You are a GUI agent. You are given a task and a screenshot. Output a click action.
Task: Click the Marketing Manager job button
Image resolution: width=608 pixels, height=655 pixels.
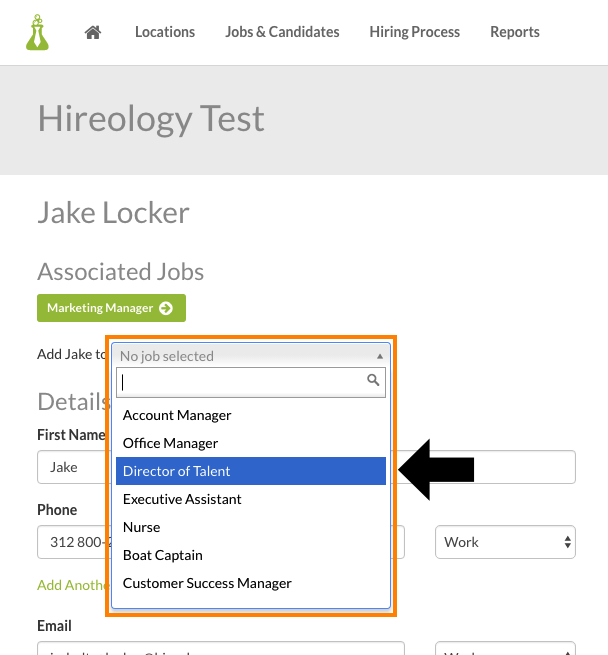[x=111, y=308]
